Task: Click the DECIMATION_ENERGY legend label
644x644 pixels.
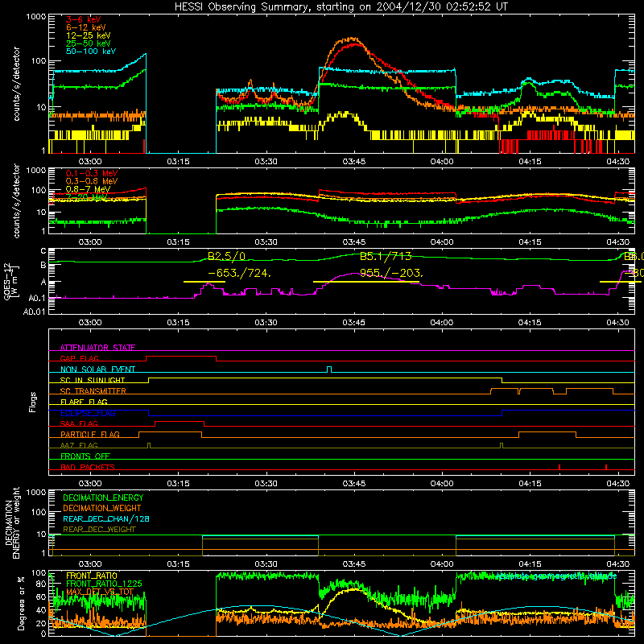Action: click(x=103, y=497)
